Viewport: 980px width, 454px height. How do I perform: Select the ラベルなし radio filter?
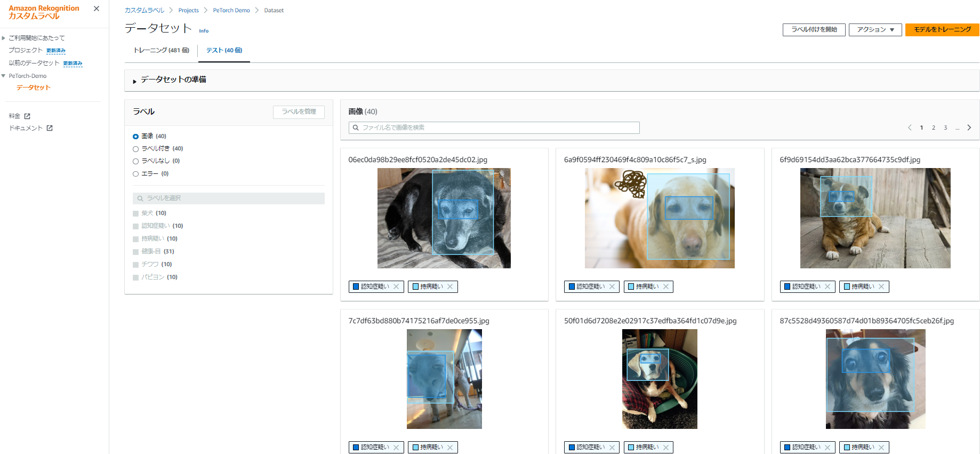135,161
